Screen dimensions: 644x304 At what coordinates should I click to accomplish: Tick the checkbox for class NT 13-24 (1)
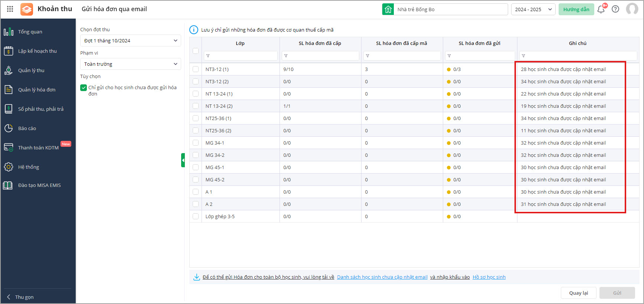pyautogui.click(x=196, y=94)
